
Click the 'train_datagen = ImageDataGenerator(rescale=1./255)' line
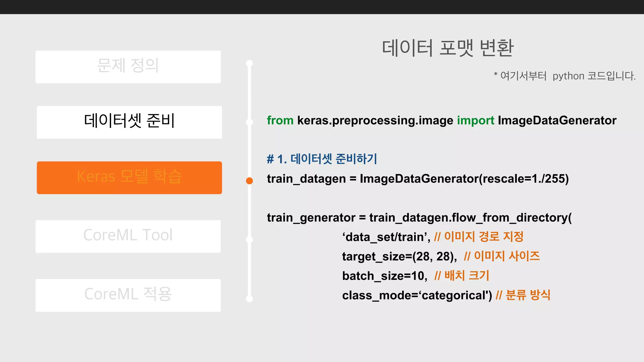tap(418, 179)
